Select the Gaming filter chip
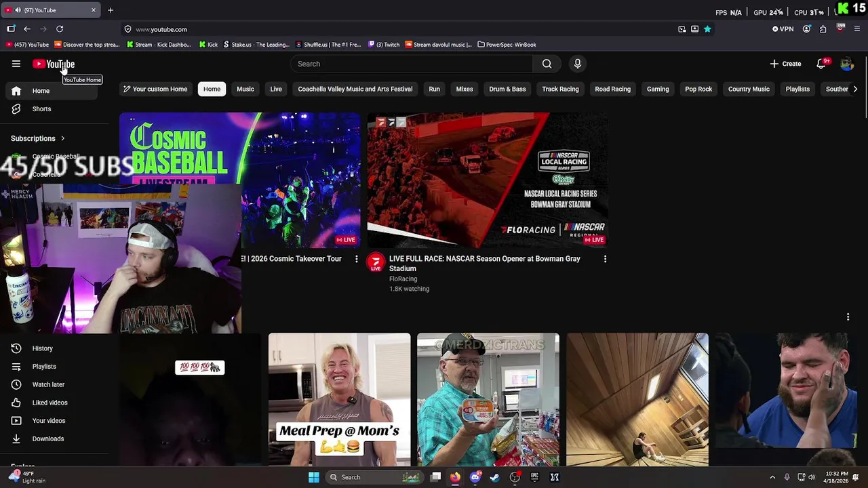This screenshot has height=488, width=868. pyautogui.click(x=658, y=89)
